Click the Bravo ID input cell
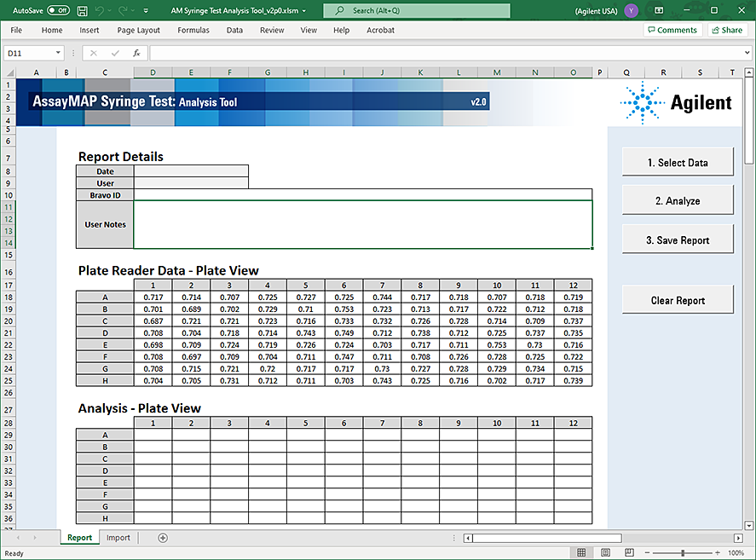This screenshot has width=756, height=560. pyautogui.click(x=363, y=195)
